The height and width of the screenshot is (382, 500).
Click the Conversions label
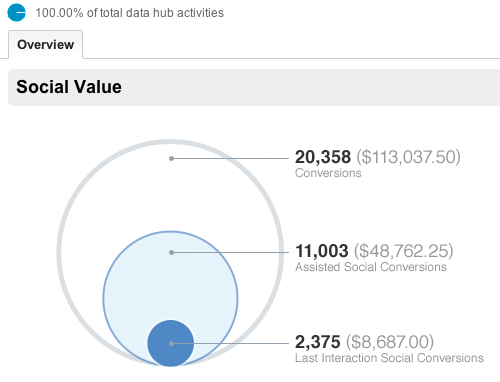click(328, 173)
